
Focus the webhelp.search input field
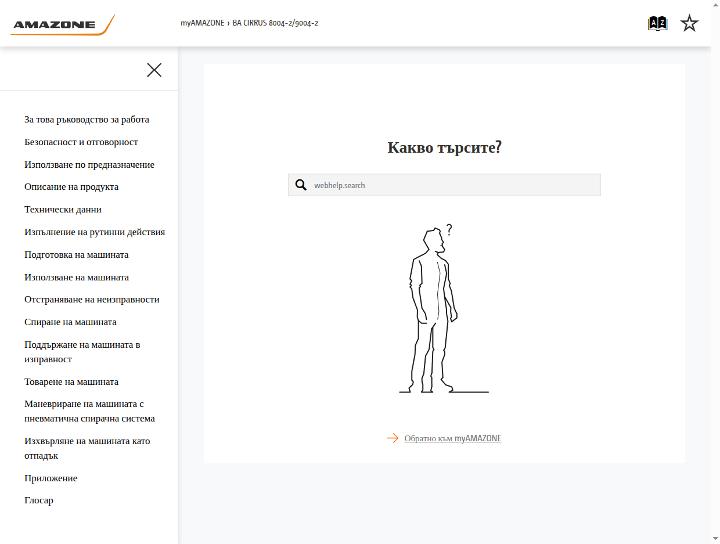point(444,185)
